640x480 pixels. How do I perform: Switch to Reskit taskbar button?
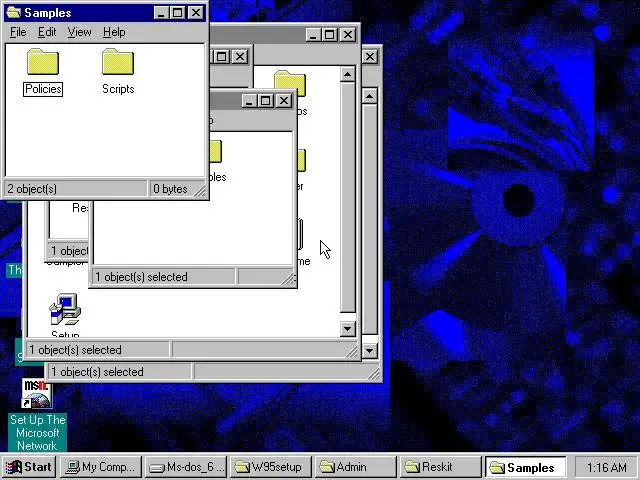click(x=440, y=467)
